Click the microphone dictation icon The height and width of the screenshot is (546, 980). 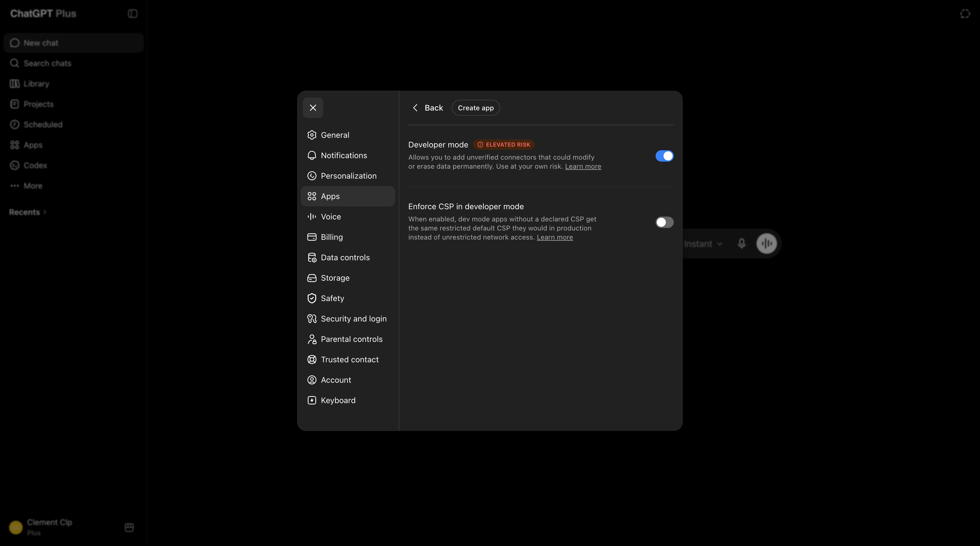coord(742,244)
